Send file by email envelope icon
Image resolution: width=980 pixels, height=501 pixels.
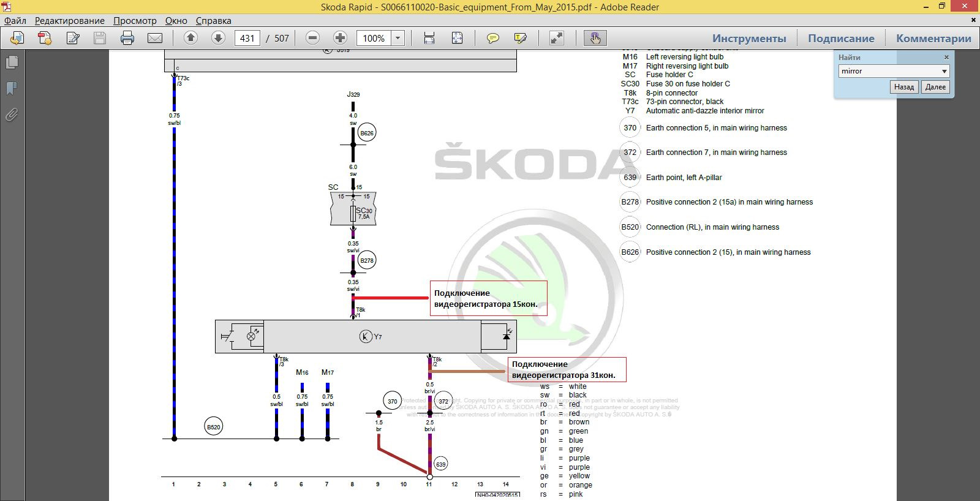155,38
